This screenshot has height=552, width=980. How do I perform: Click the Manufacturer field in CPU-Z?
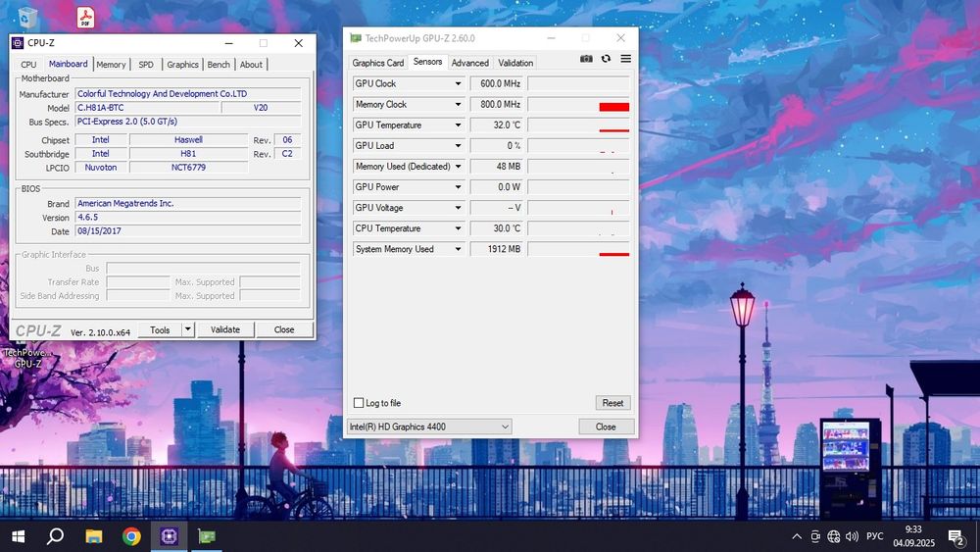click(x=188, y=94)
